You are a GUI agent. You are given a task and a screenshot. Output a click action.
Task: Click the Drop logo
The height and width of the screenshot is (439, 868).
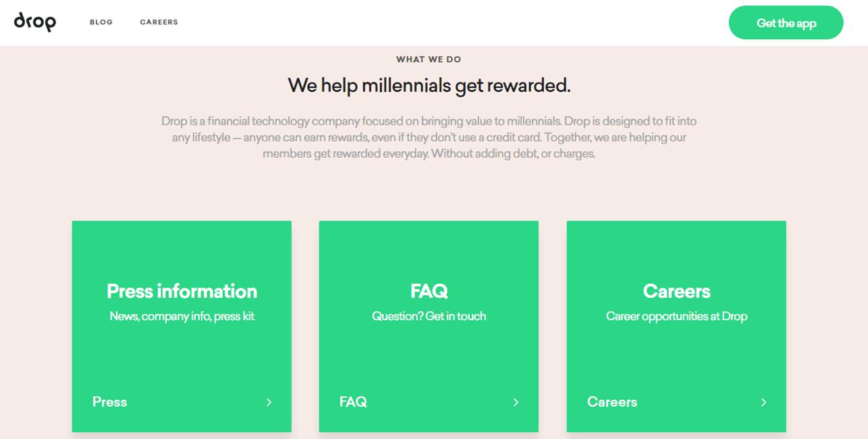[x=35, y=22]
